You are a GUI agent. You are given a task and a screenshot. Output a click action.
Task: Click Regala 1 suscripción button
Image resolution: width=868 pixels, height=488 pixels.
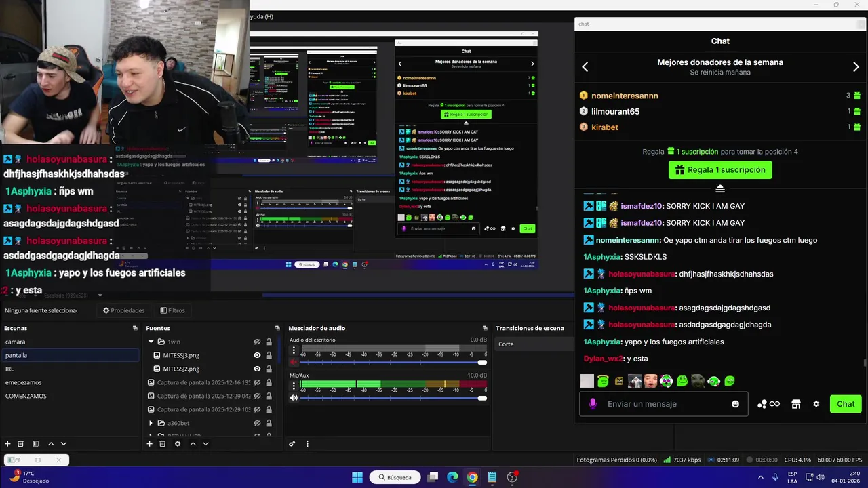(720, 169)
